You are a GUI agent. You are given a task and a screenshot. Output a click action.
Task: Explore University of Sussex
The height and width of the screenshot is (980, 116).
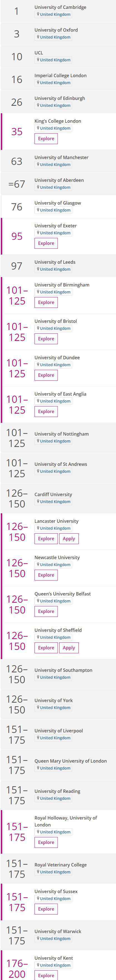(46, 909)
